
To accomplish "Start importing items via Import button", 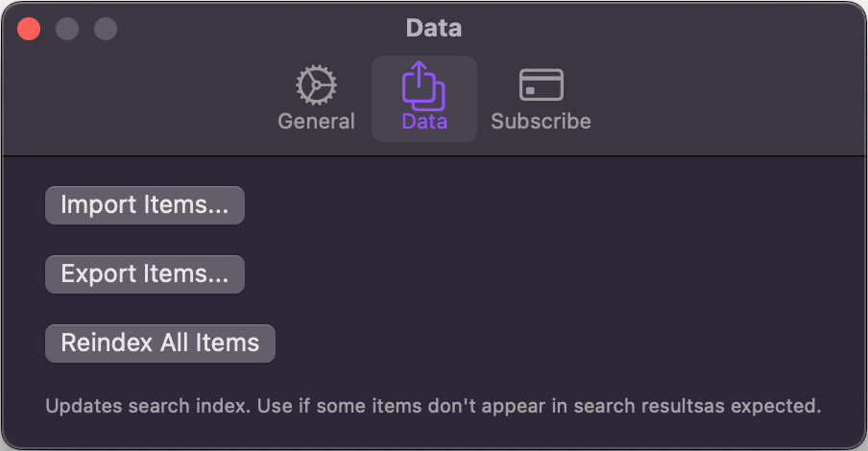I will point(144,205).
